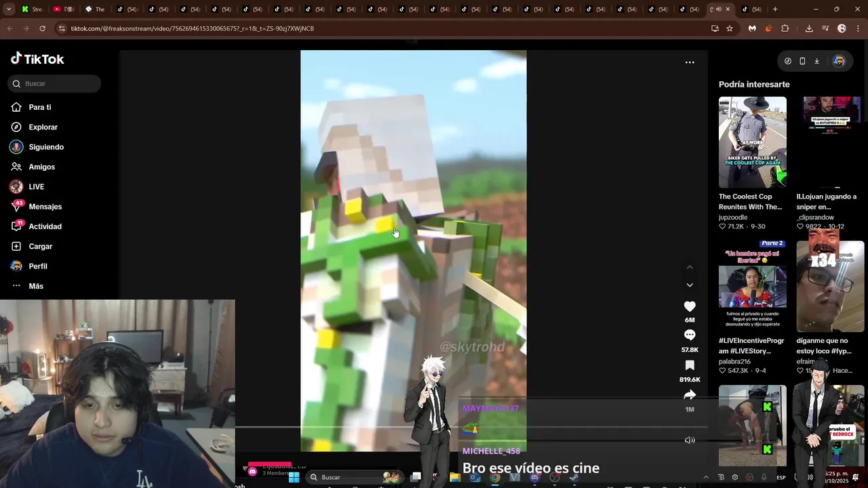Open Amigos in sidebar
The image size is (868, 488).
click(x=33, y=167)
